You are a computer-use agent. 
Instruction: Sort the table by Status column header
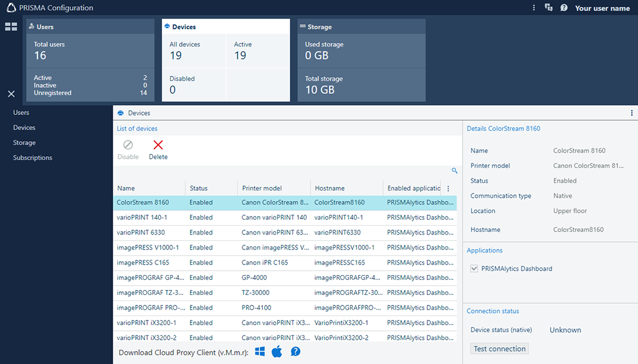pyautogui.click(x=199, y=188)
